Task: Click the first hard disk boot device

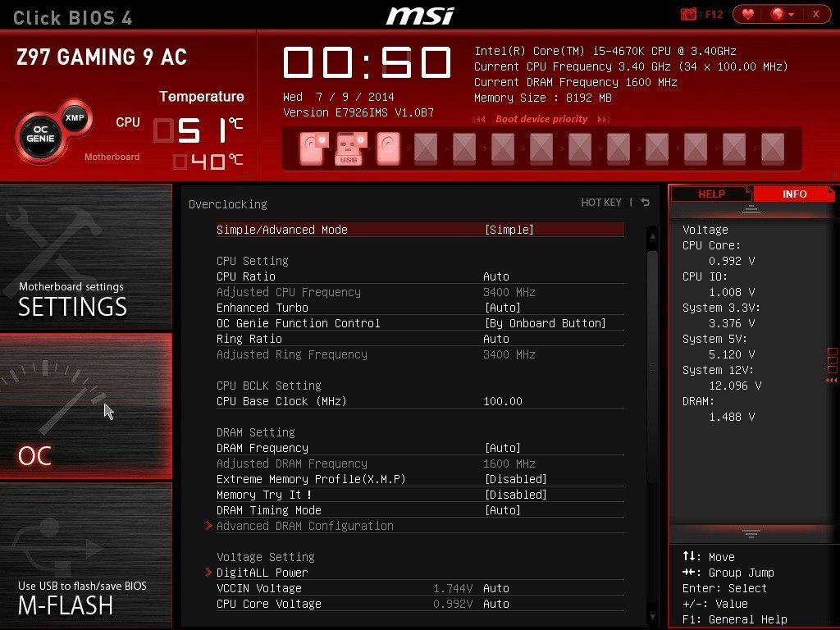Action: tap(311, 150)
